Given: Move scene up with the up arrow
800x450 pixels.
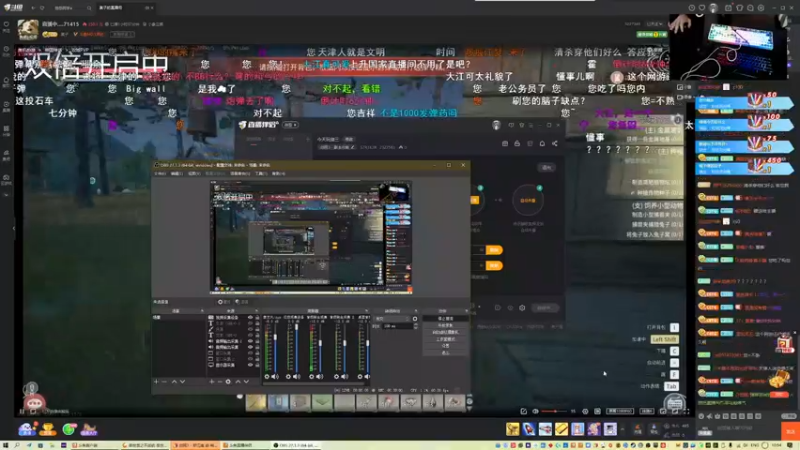Looking at the screenshot, I should tap(174, 382).
